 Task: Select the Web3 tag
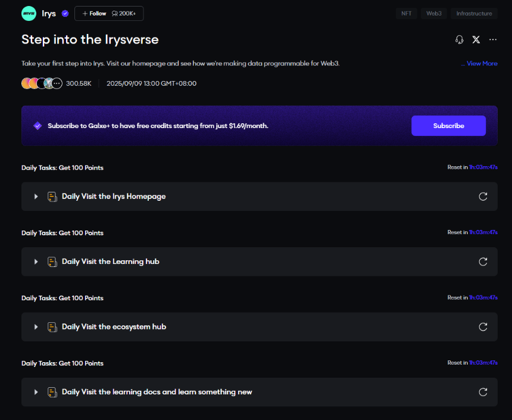tap(433, 13)
